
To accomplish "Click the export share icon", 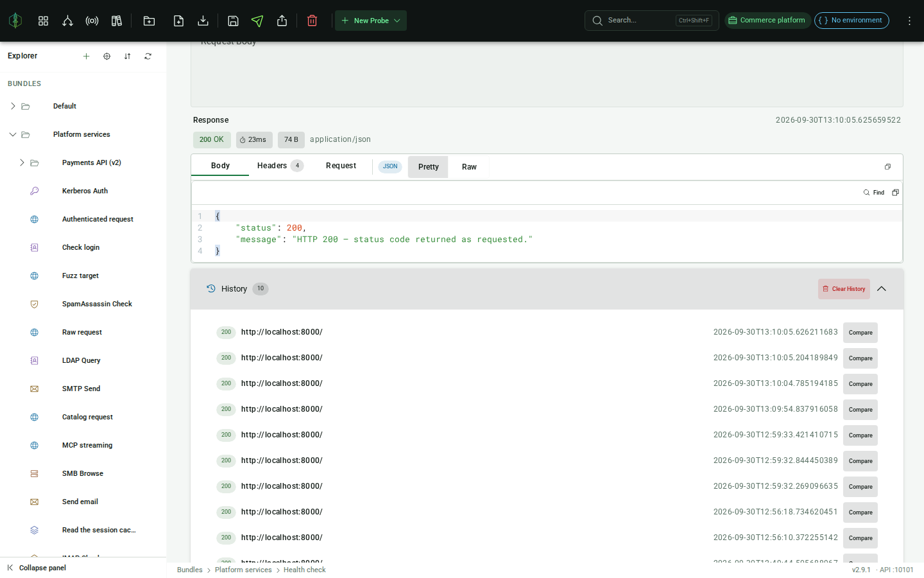I will [282, 21].
